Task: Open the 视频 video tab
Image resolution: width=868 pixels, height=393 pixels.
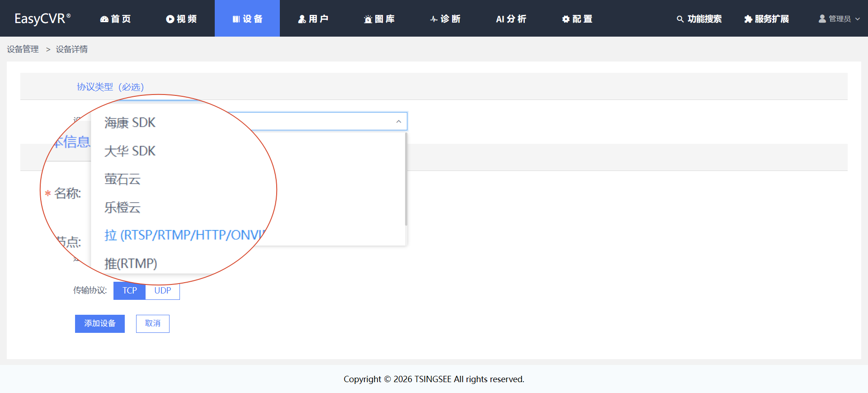Action: (x=181, y=19)
